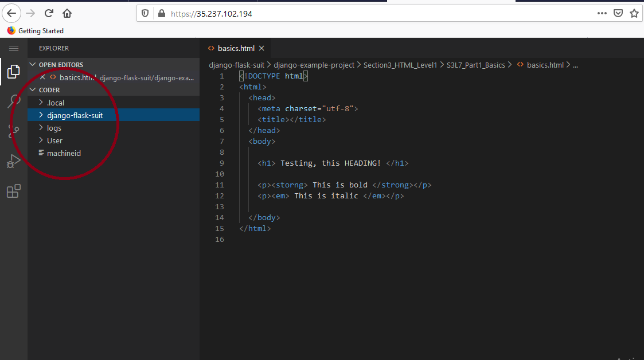Open the hamburger application menu
Image resolution: width=644 pixels, height=360 pixels.
click(14, 48)
